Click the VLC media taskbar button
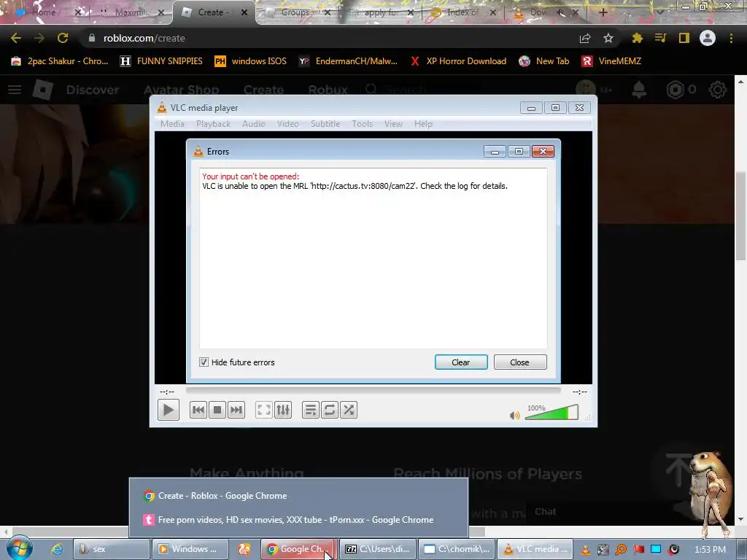Screen dimensions: 747x560 [534, 549]
